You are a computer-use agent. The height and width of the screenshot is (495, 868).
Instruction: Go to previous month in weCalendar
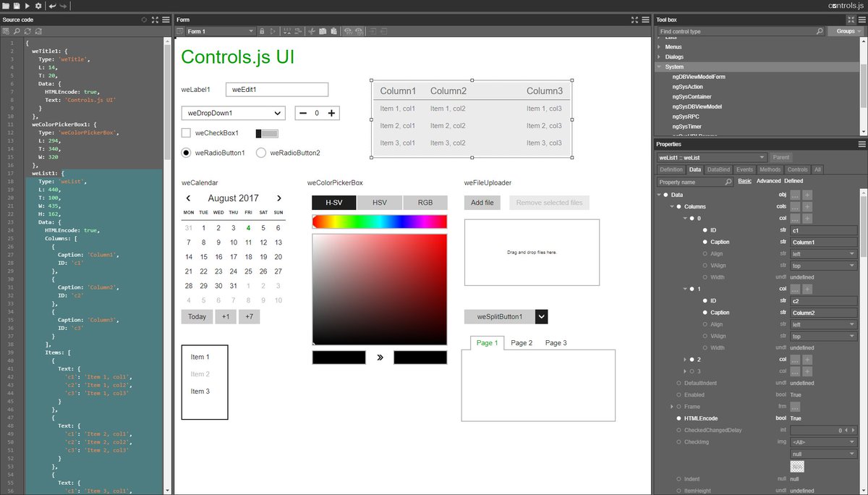click(x=188, y=198)
